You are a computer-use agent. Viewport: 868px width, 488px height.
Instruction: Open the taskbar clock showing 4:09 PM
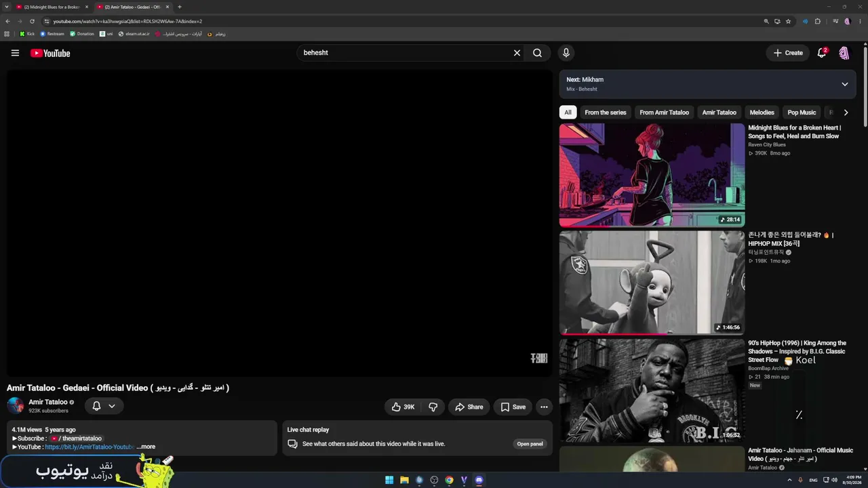point(852,480)
